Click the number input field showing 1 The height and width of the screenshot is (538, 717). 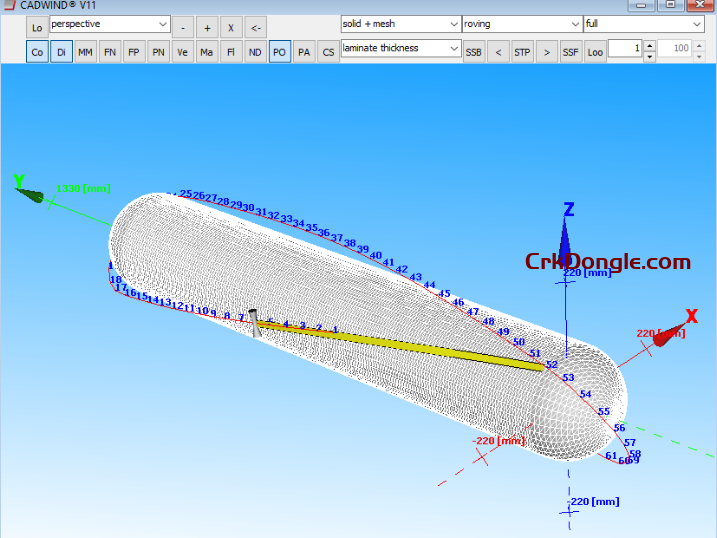pyautogui.click(x=624, y=49)
